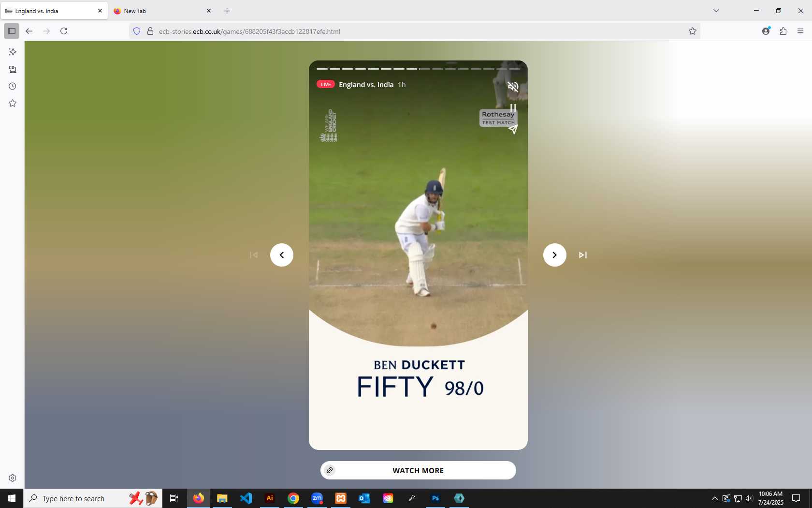The width and height of the screenshot is (812, 508).
Task: Click the WATCH MORE button
Action: pos(418,470)
